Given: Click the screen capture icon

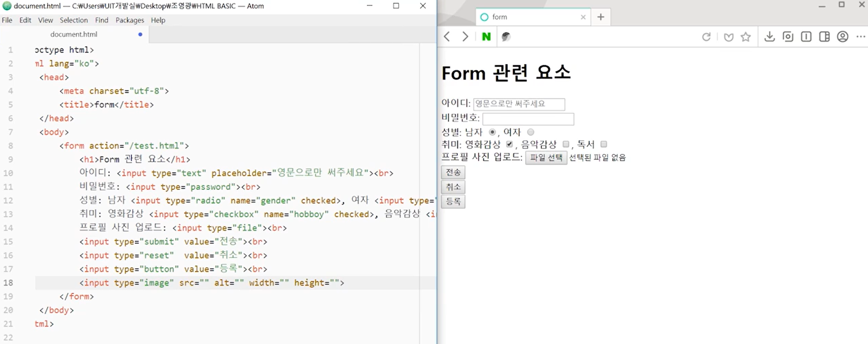Looking at the screenshot, I should (x=788, y=36).
